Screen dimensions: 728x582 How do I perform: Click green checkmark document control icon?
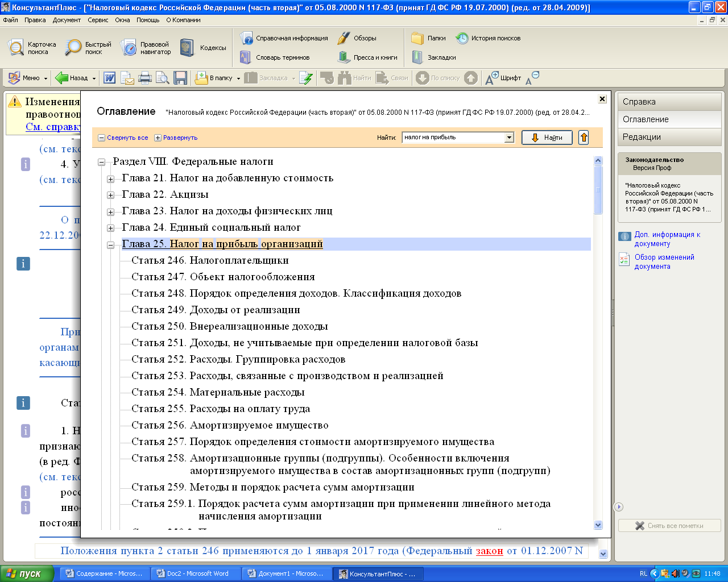coord(306,78)
